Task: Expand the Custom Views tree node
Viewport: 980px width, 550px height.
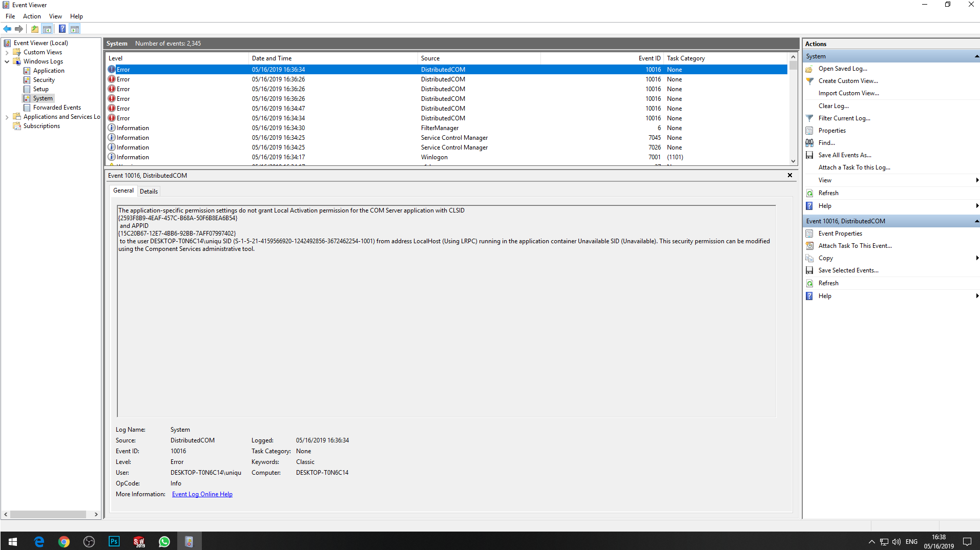Action: (7, 52)
